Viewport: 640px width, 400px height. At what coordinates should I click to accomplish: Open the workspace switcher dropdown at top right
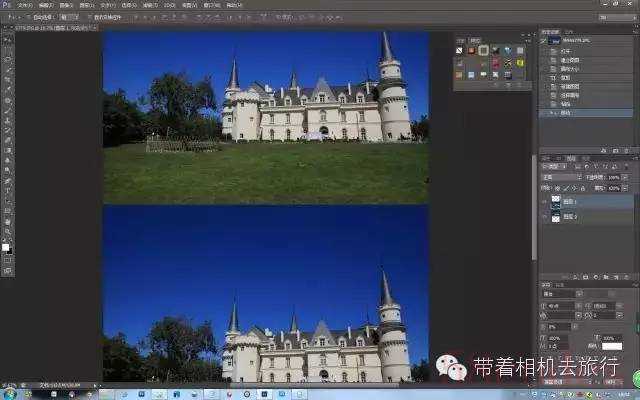(618, 17)
